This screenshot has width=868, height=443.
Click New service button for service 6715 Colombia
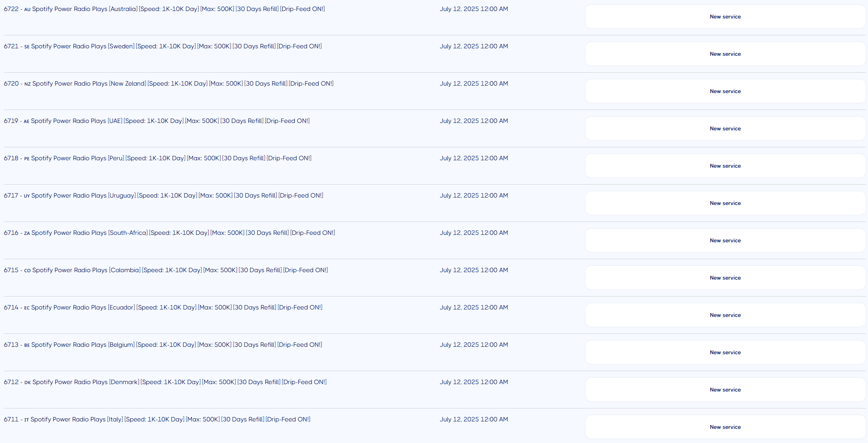[725, 278]
